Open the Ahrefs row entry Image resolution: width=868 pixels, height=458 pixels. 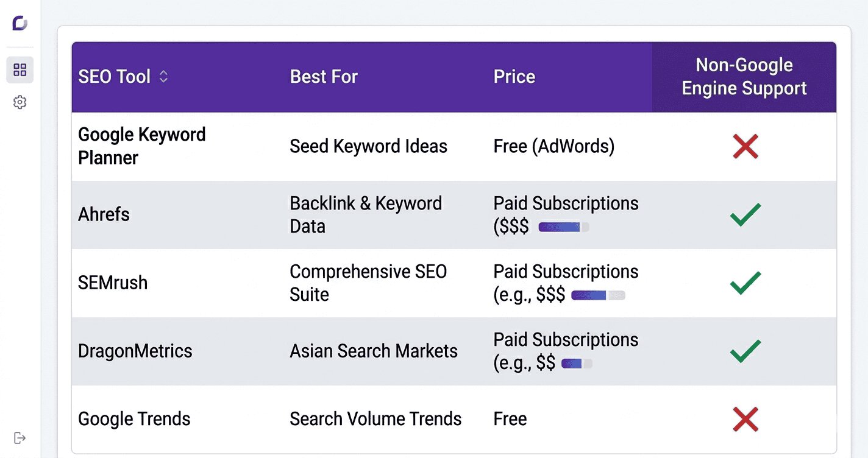coord(104,214)
